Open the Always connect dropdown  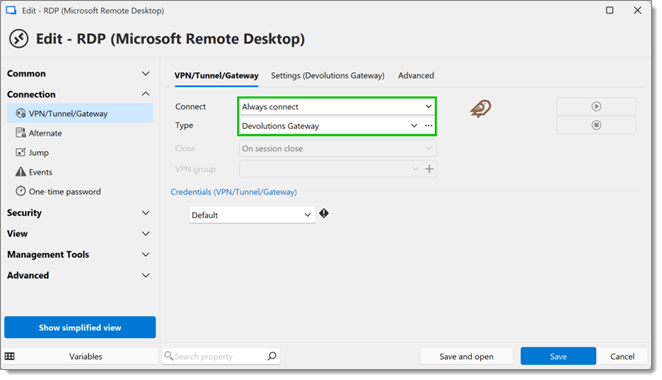(337, 107)
